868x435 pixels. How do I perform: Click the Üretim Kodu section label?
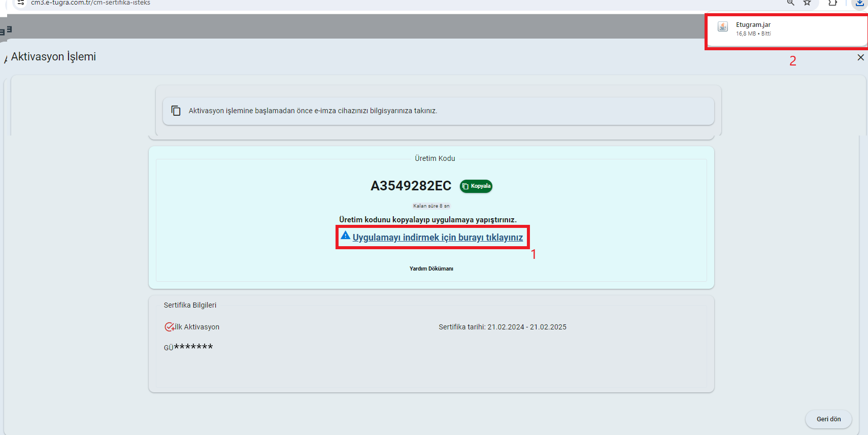tap(435, 158)
